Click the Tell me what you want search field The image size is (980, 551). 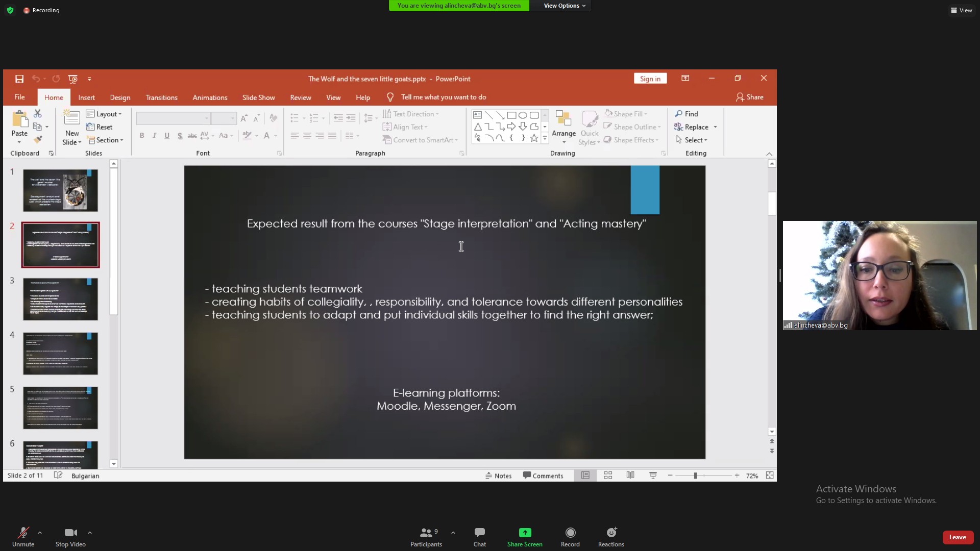(x=443, y=97)
